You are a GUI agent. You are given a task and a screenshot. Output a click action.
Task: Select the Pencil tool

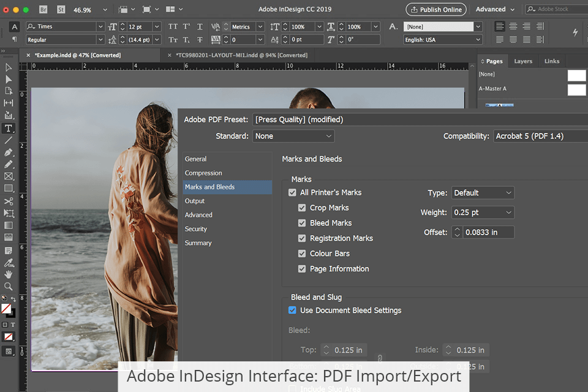[8, 164]
